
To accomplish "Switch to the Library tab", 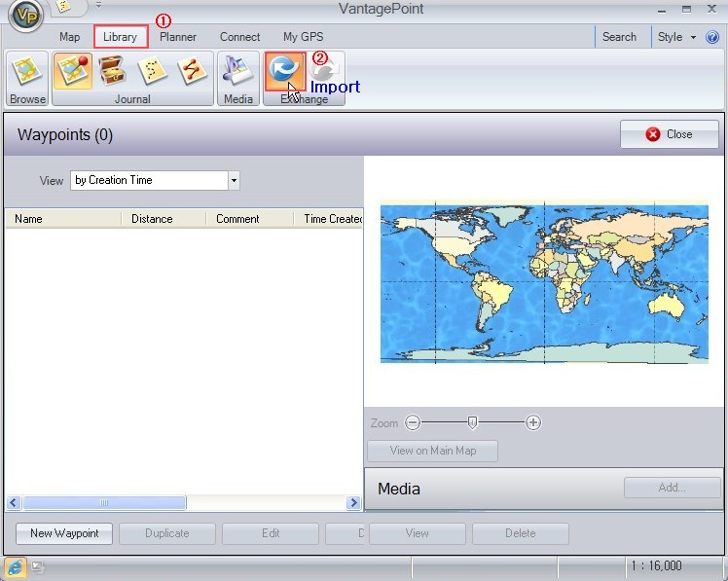I will (121, 37).
